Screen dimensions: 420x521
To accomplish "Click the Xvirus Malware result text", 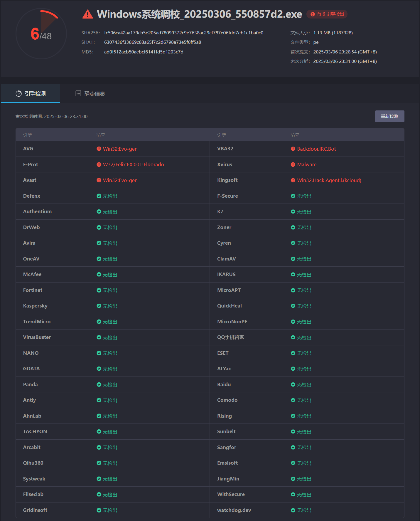I will [x=307, y=164].
